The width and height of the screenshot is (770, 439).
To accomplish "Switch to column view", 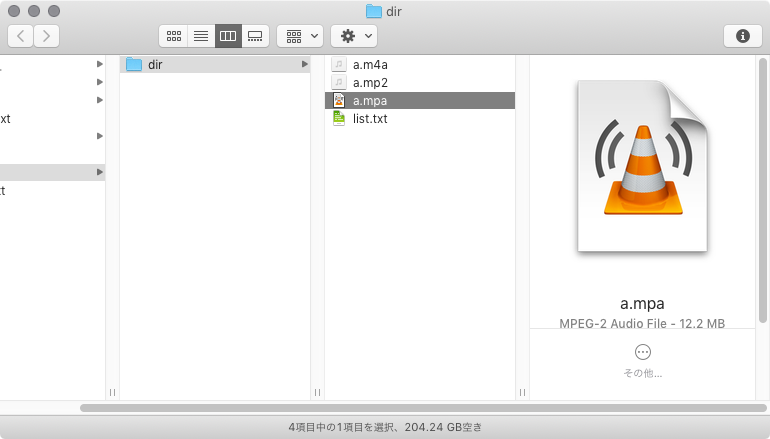I will tap(228, 36).
